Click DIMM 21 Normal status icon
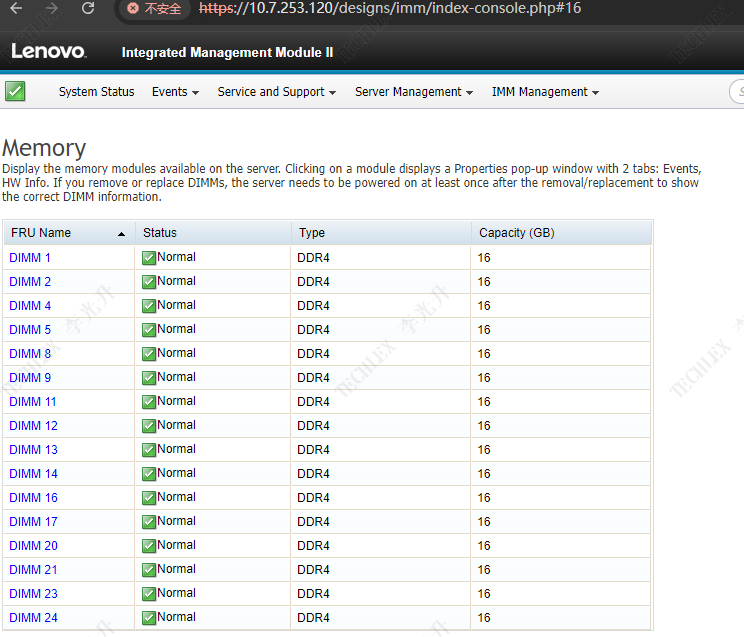This screenshot has width=744, height=637. tap(149, 570)
